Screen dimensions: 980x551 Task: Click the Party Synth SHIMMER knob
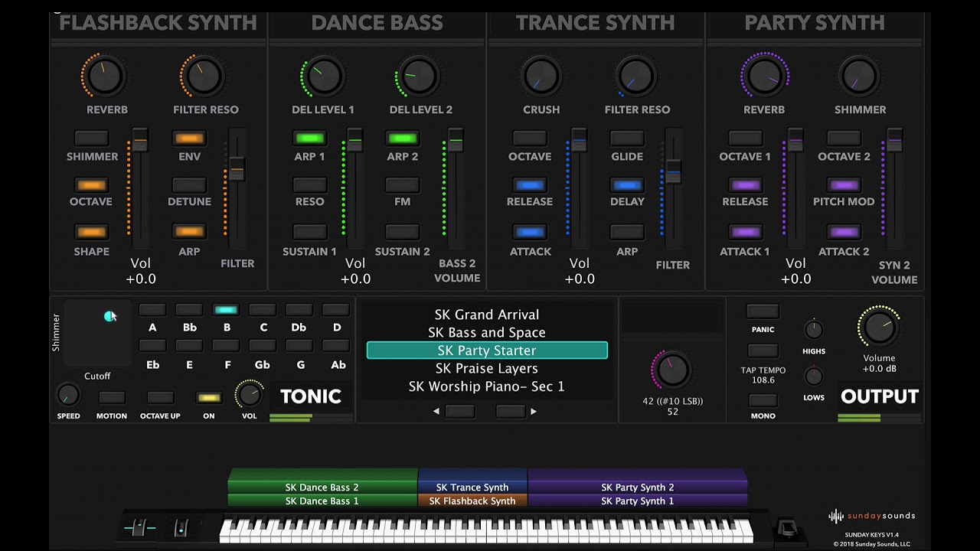pos(859,76)
